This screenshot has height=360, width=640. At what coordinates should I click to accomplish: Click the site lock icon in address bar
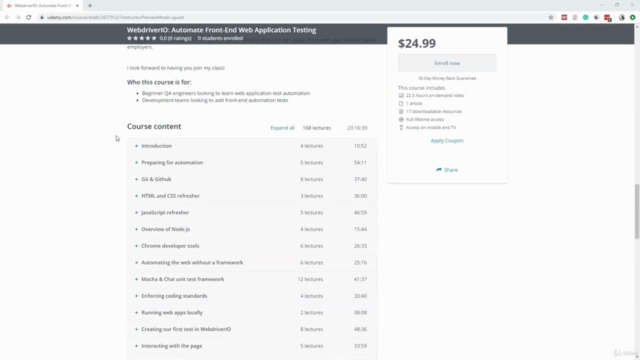(42, 18)
